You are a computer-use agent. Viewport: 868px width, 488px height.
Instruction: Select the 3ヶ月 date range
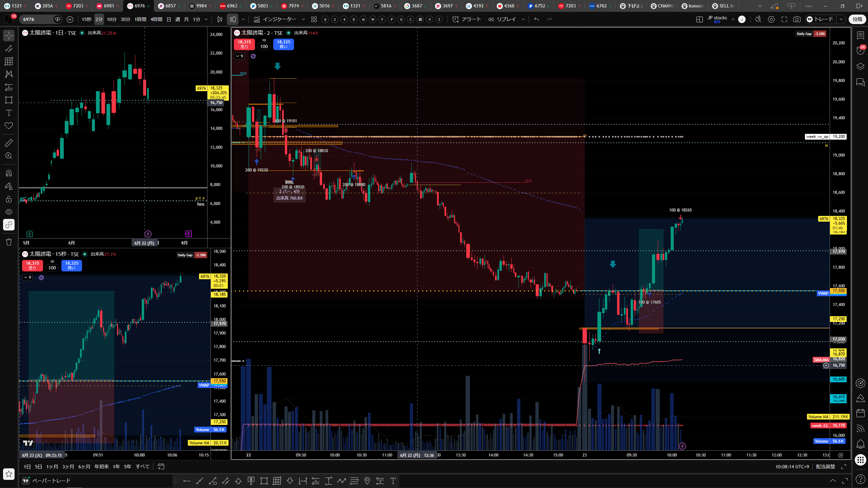coord(68,467)
